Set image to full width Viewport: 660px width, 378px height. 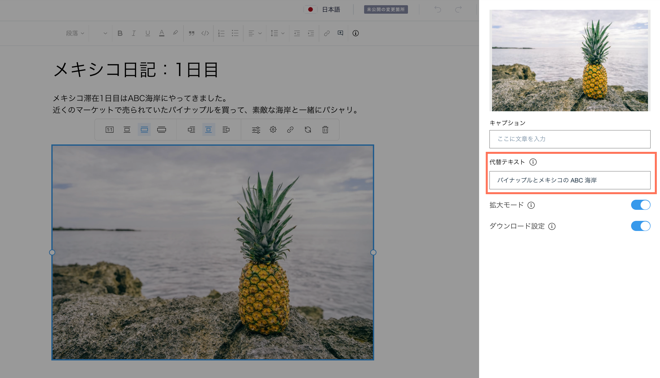coord(162,130)
